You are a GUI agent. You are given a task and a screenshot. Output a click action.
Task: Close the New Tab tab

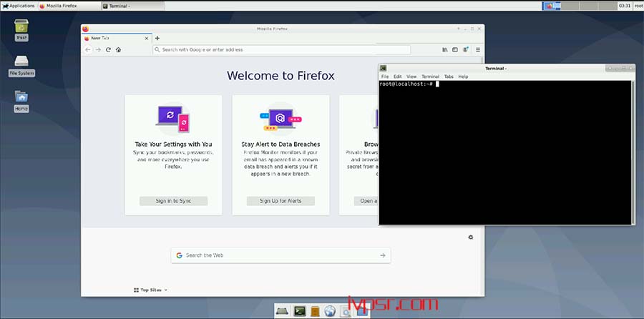tap(147, 38)
